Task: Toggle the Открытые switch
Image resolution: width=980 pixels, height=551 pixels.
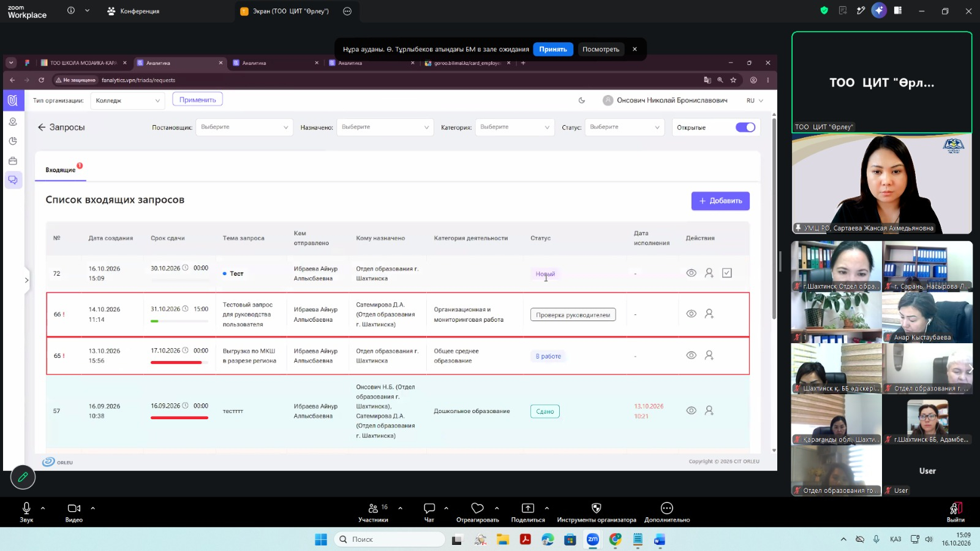Action: (x=745, y=127)
